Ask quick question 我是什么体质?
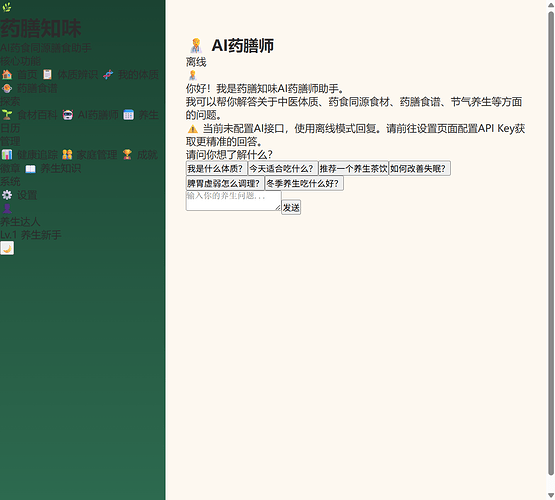Image resolution: width=555 pixels, height=500 pixels. click(x=217, y=168)
